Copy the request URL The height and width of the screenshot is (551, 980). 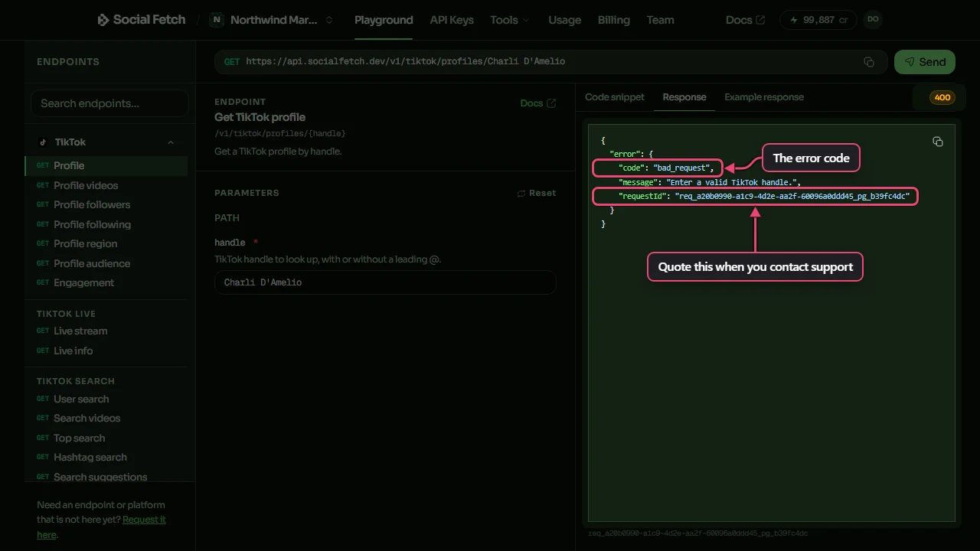(869, 62)
